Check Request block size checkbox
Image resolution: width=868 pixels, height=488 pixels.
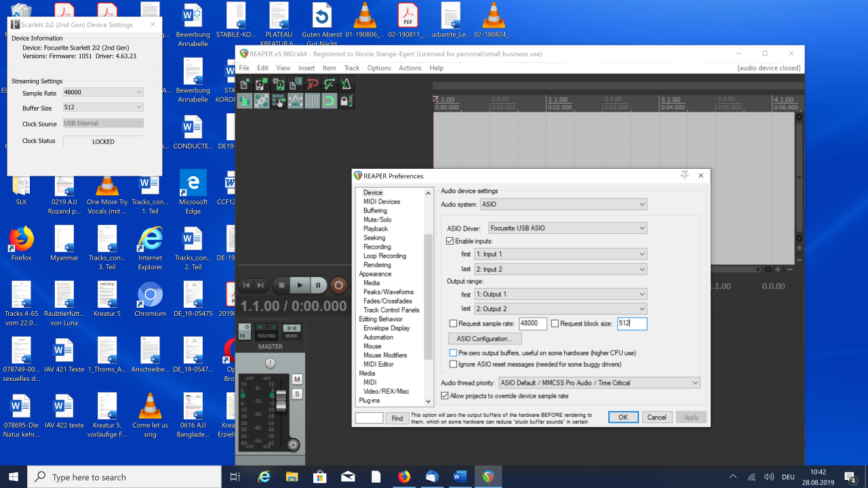coord(555,324)
